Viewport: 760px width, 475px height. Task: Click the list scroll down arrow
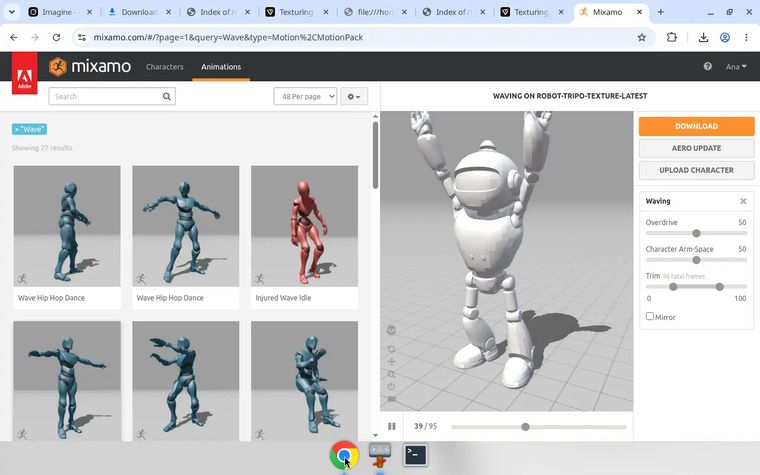(x=375, y=436)
